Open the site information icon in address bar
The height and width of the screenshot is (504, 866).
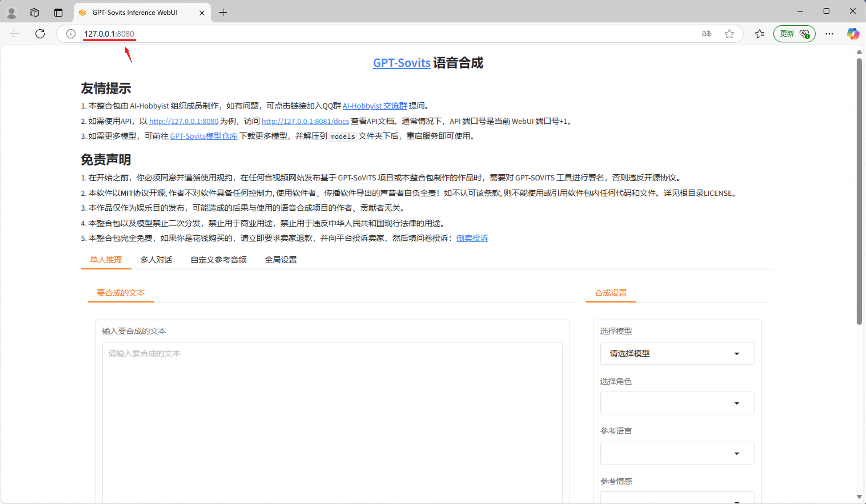coord(71,34)
